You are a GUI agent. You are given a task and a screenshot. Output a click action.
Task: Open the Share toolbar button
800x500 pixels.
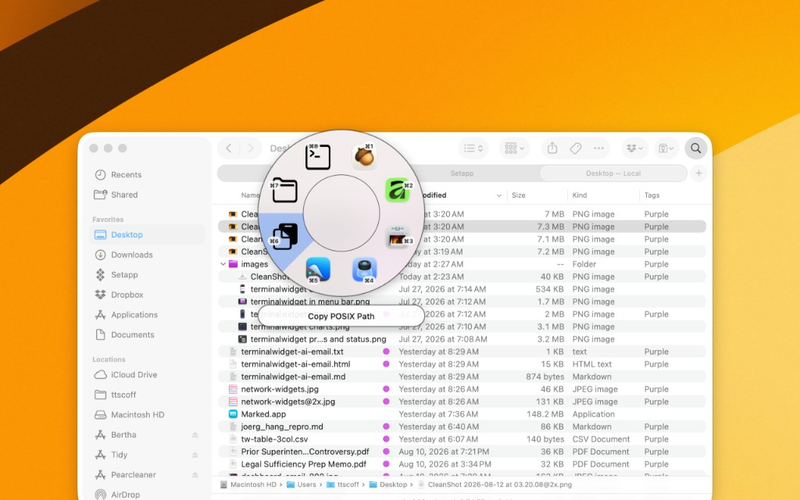(x=552, y=148)
